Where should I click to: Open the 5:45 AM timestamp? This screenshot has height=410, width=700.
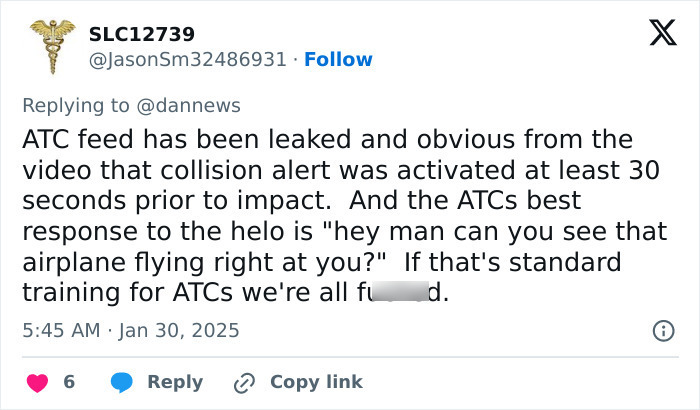click(61, 331)
